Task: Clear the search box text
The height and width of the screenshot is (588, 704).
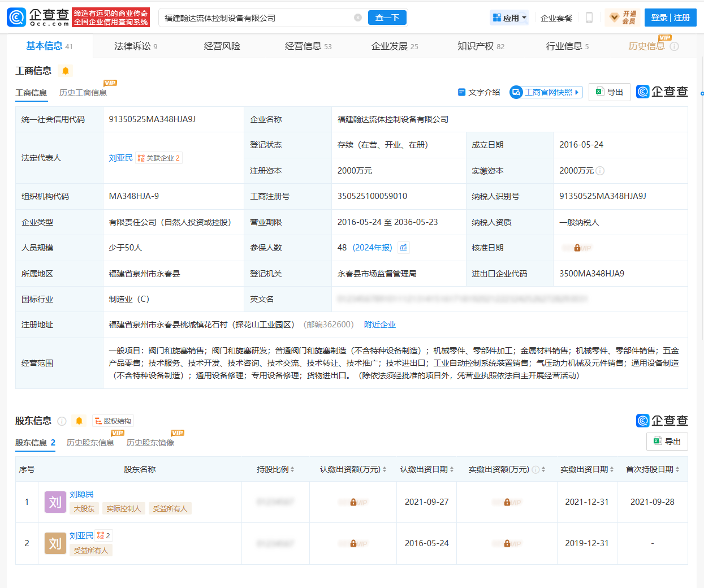Action: pyautogui.click(x=357, y=18)
